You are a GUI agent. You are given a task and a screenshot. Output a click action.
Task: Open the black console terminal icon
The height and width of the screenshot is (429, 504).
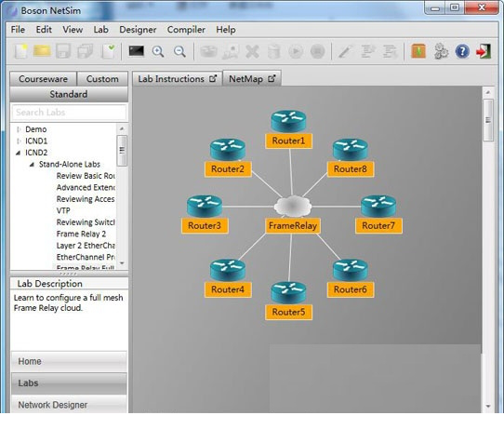(x=137, y=51)
